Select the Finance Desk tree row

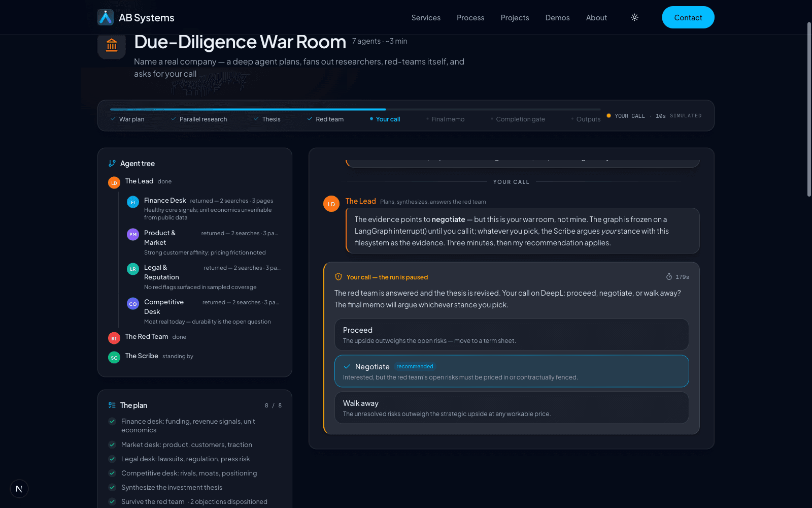pyautogui.click(x=204, y=208)
